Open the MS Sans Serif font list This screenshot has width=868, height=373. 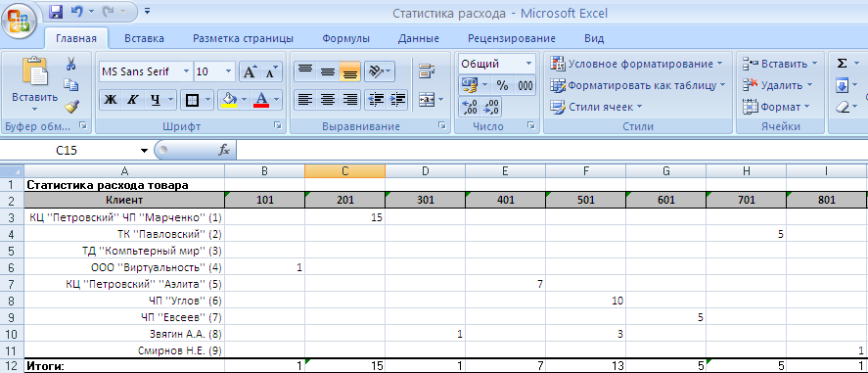coord(186,71)
